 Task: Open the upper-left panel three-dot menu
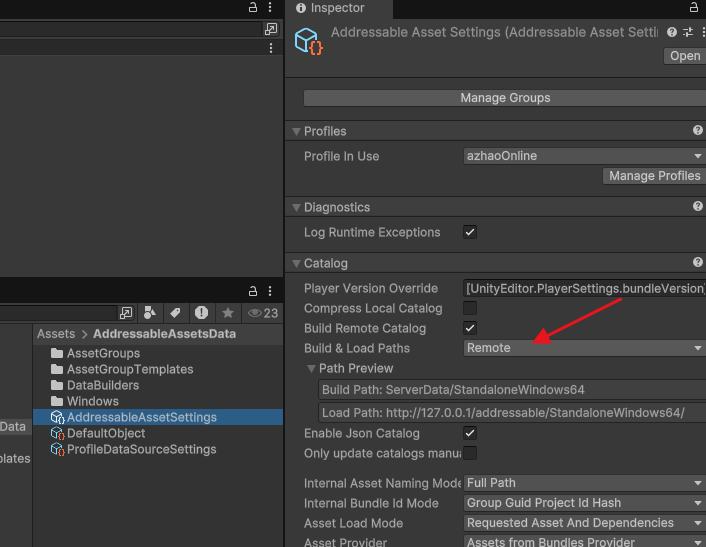click(x=270, y=8)
